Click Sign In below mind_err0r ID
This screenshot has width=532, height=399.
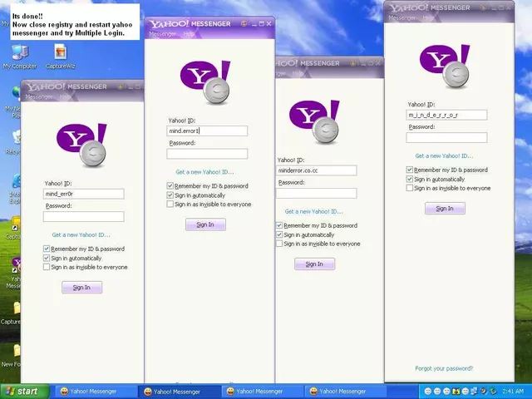click(x=81, y=288)
